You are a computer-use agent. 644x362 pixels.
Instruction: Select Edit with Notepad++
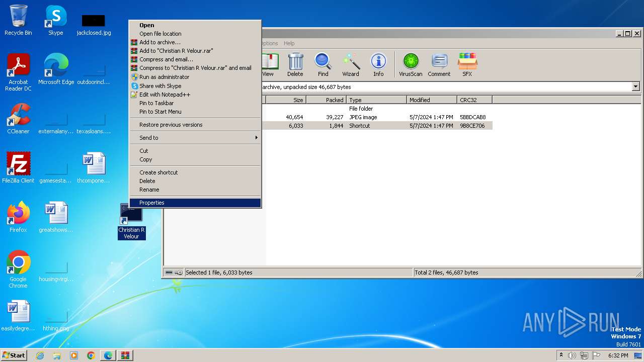[x=195, y=95]
